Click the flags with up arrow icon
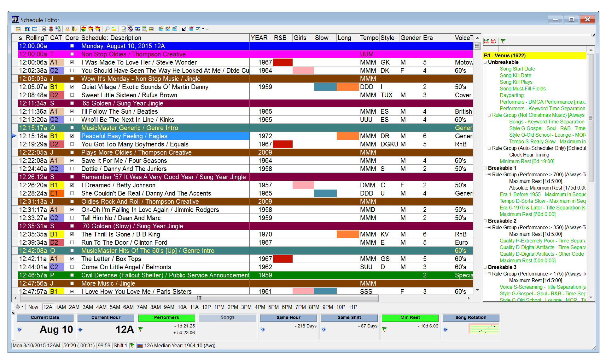This screenshot has height=364, width=606. pos(91,29)
